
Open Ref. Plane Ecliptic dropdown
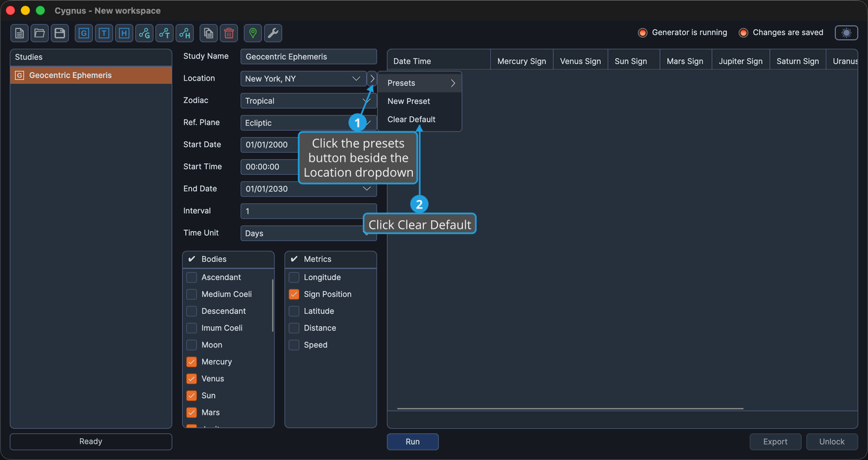click(308, 123)
